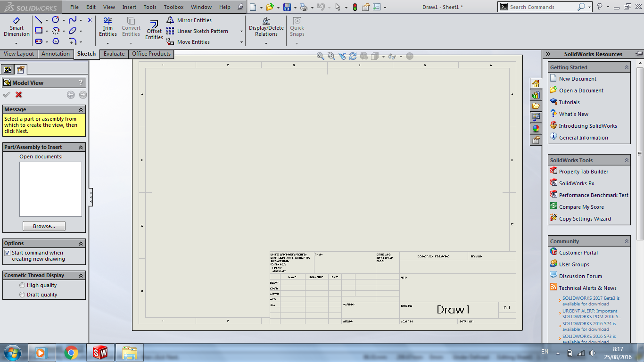
Task: Collapse the Getting Started section
Action: (627, 67)
